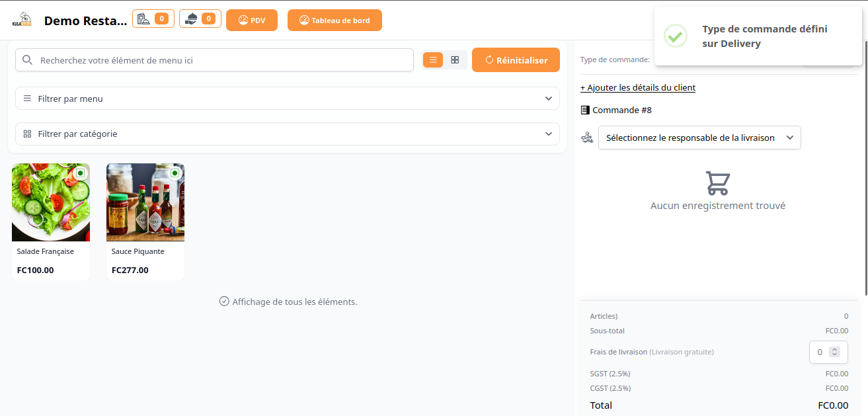868x416 pixels.
Task: Click the delivery fee stepper arrows
Action: click(834, 352)
